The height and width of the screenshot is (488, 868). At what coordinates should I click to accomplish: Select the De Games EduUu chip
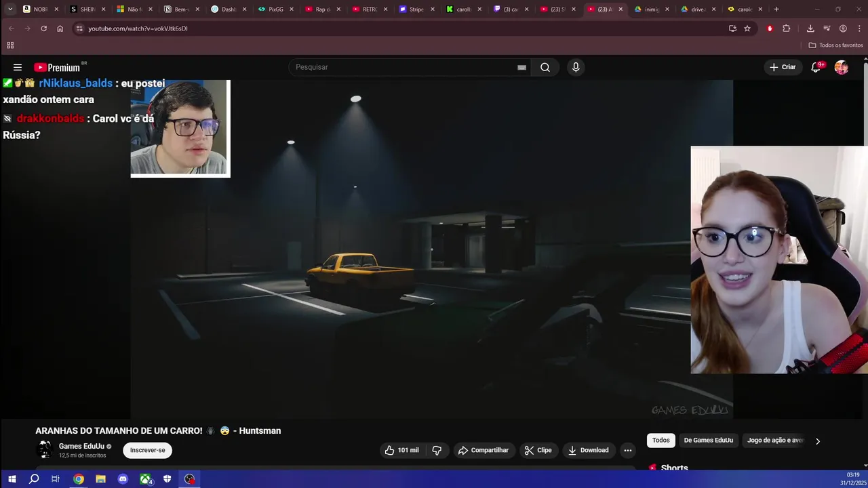tap(709, 441)
